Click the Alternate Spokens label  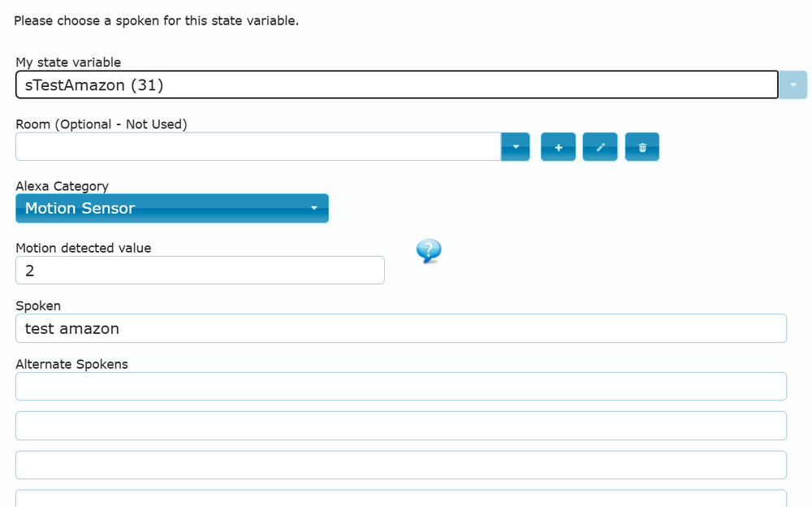(71, 364)
